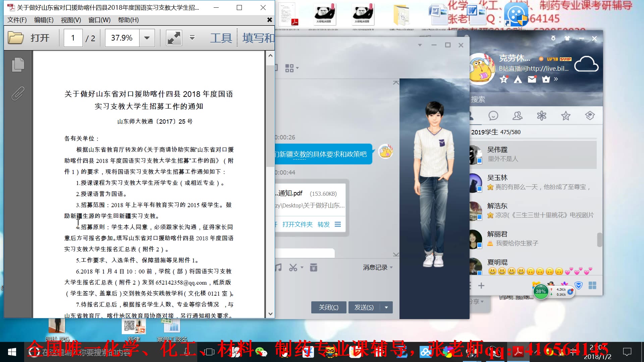Click the plus icon in QQ bottom bar
This screenshot has height=362, width=644.
pyautogui.click(x=481, y=286)
